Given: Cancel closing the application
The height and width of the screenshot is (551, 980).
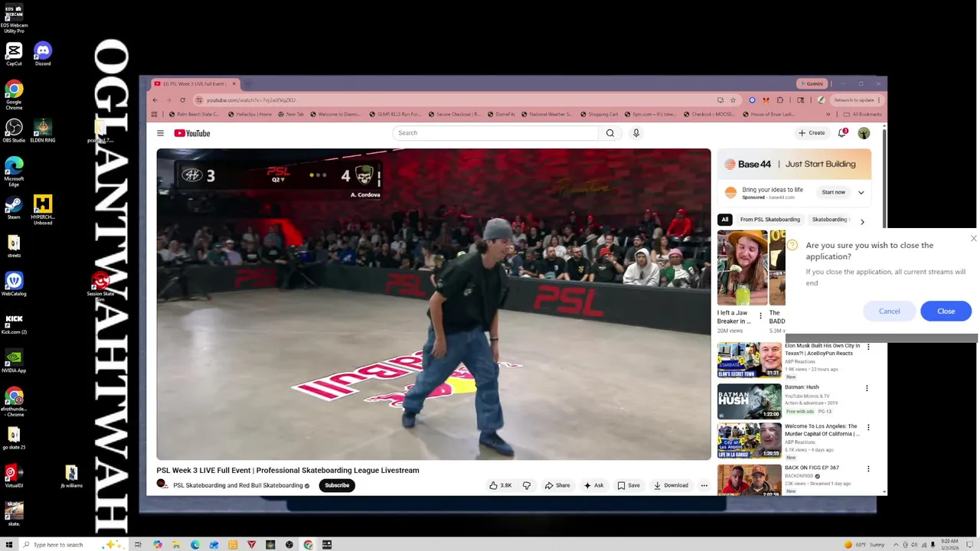Looking at the screenshot, I should 889,311.
